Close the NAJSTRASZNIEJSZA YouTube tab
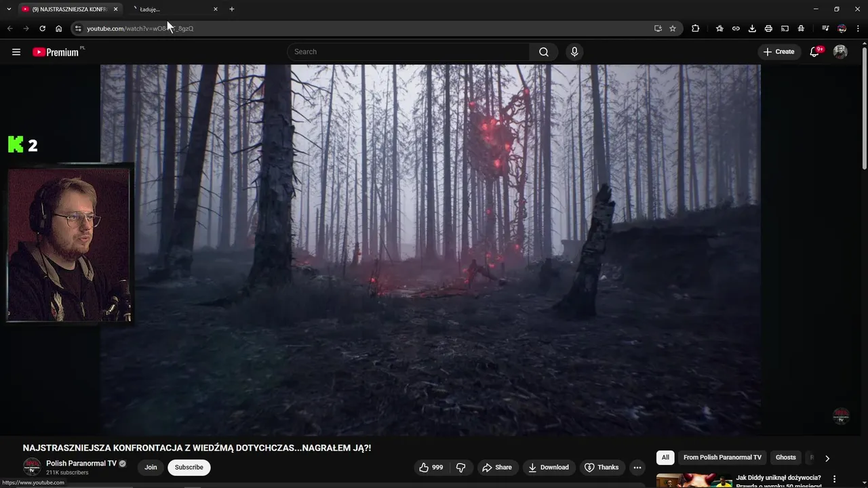Image resolution: width=868 pixels, height=488 pixels. (x=115, y=9)
